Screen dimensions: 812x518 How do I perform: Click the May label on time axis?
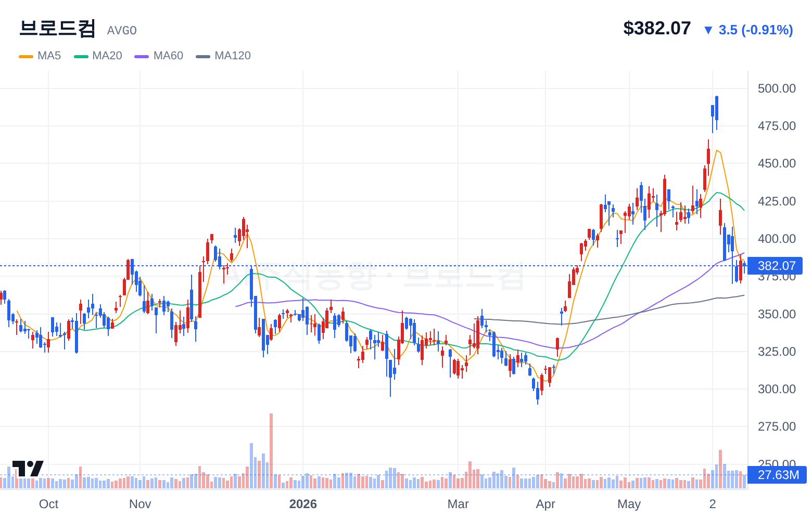[629, 504]
